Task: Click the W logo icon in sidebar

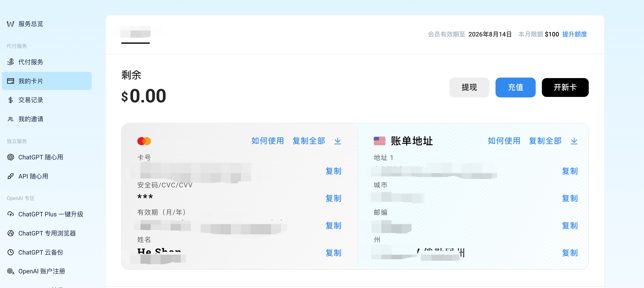Action: (x=10, y=24)
